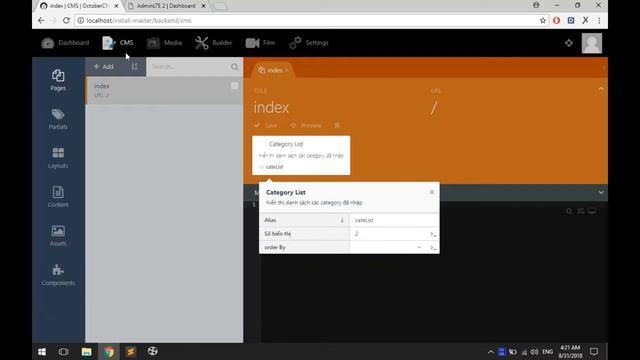
Task: Bookmark this page with the star icon
Action: [542, 20]
